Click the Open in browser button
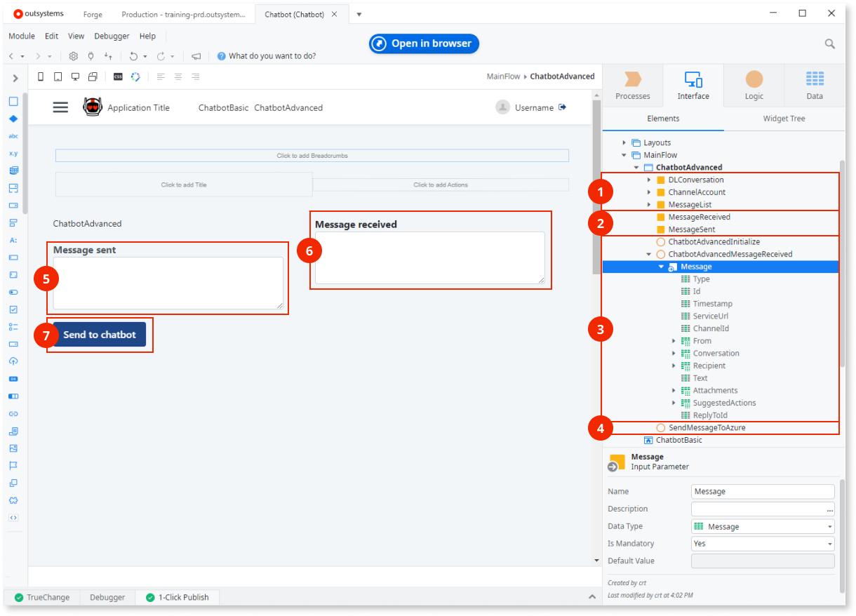Image resolution: width=856 pixels, height=616 pixels. pyautogui.click(x=424, y=43)
